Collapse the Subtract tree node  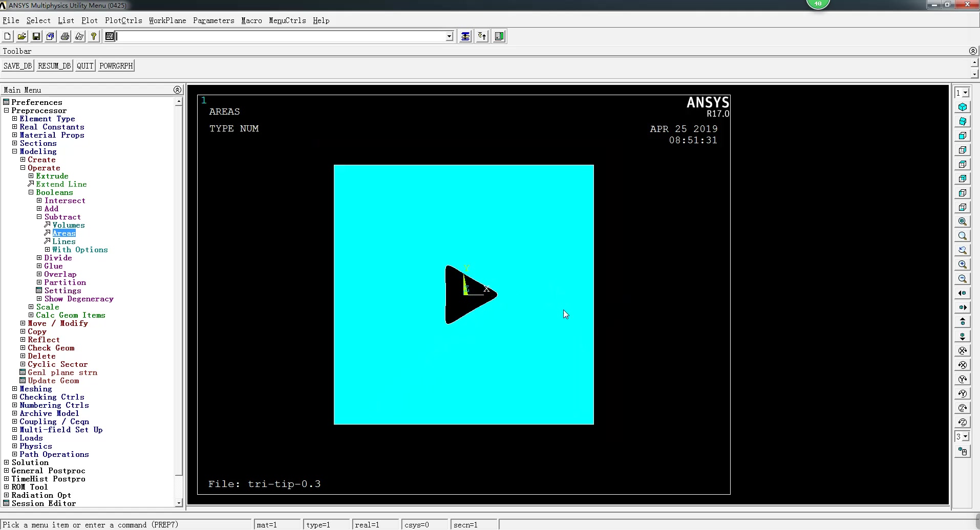click(x=39, y=217)
